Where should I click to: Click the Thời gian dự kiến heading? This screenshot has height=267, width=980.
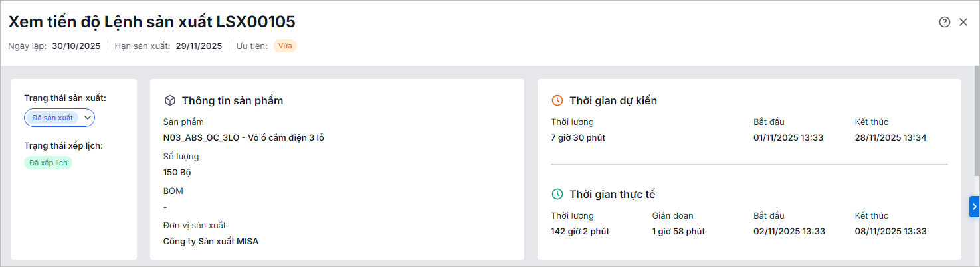[613, 100]
